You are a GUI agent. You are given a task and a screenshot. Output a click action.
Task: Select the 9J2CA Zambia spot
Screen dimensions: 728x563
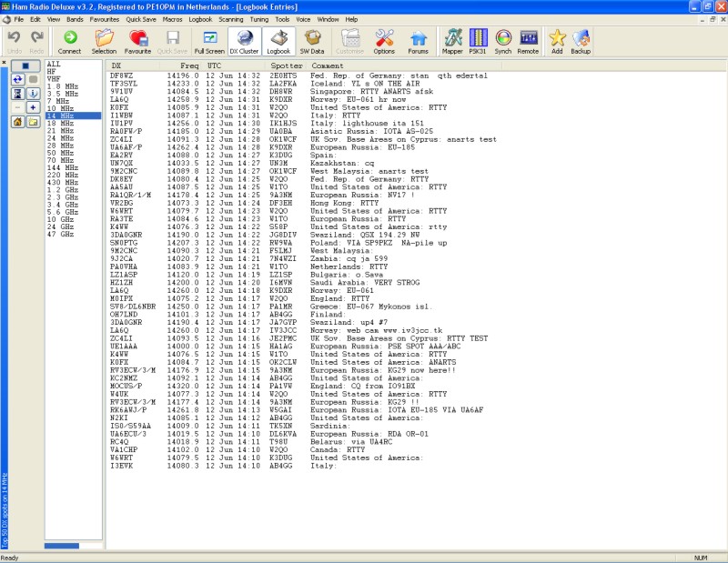tap(248, 258)
